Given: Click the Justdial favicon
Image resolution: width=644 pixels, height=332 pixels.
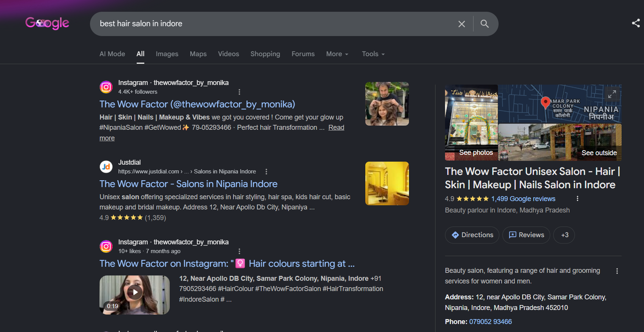Looking at the screenshot, I should [x=106, y=167].
